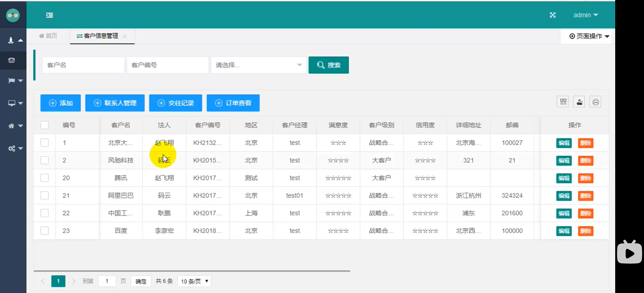Focus the go-to page number field
The image size is (644, 293).
107,281
